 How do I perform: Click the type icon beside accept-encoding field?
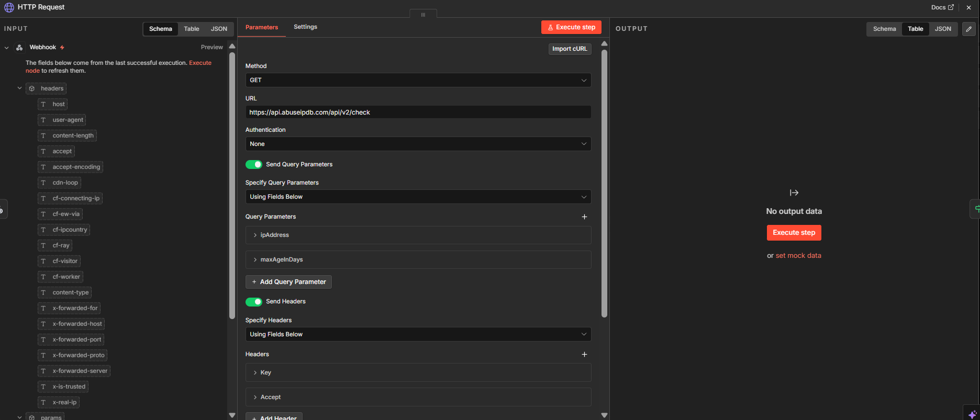tap(43, 167)
